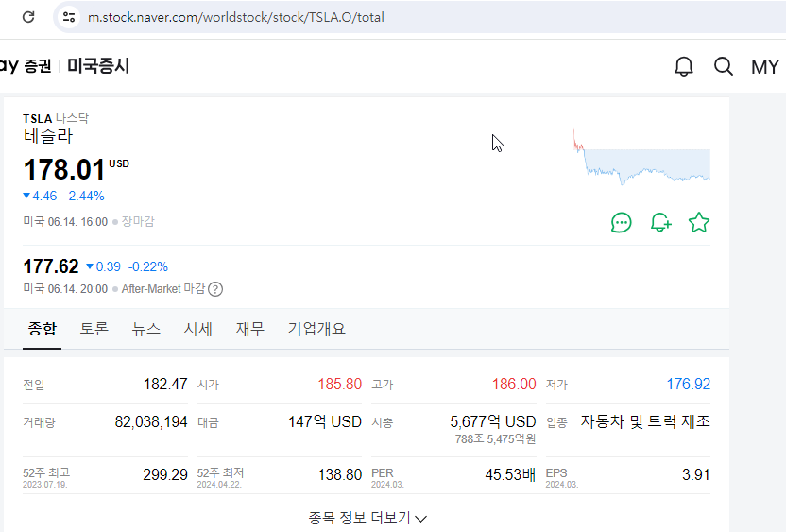Click the trade amount 147억 USD
Screen dimensions: 786x532
pyautogui.click(x=325, y=421)
